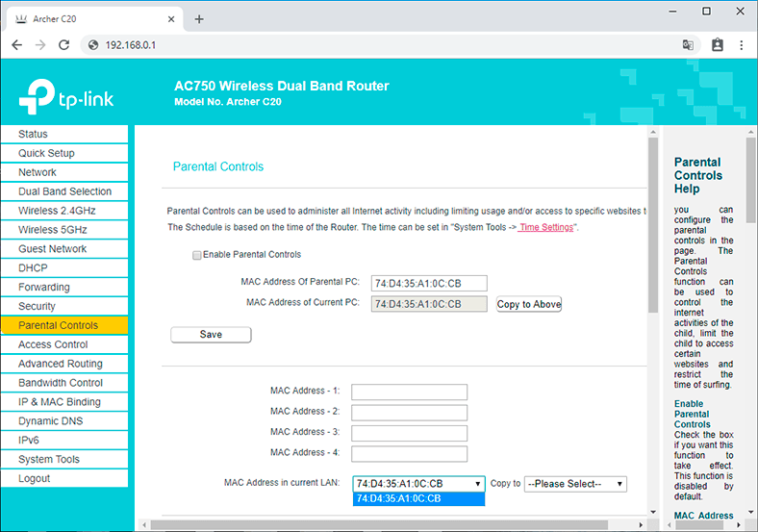Select the highlighted 74:D4:35:A1:0C:CB dropdown option
Screen dimensions: 758x532
418,498
